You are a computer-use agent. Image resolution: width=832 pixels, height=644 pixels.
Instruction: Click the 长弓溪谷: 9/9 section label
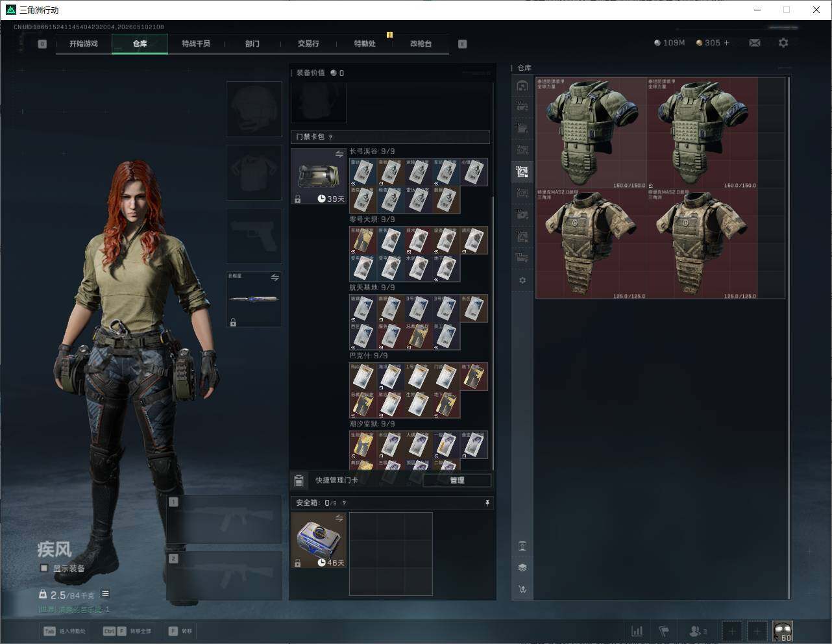(372, 151)
